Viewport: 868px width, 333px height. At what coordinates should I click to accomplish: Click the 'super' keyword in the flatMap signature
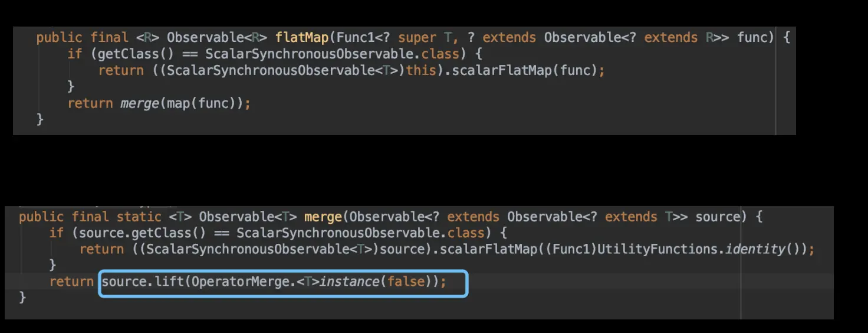click(417, 38)
